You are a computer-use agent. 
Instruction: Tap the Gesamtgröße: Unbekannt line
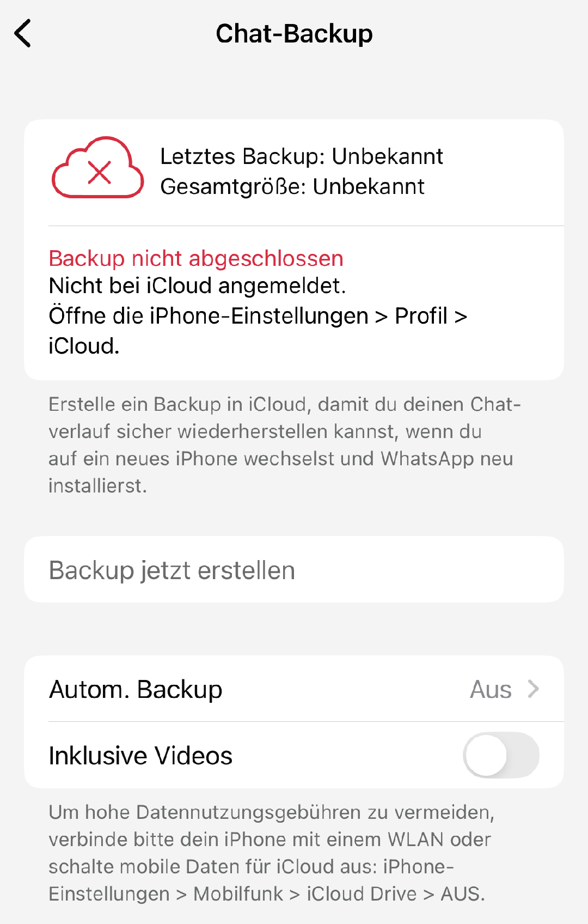pyautogui.click(x=292, y=186)
